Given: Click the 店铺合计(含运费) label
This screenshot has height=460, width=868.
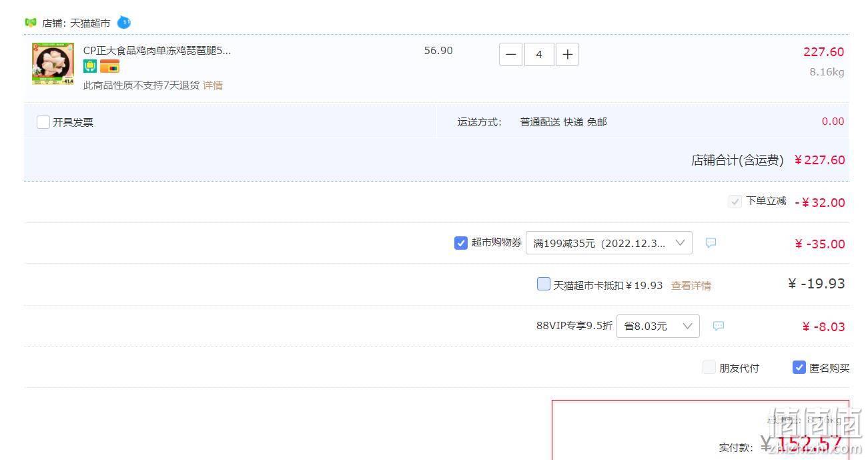Looking at the screenshot, I should 737,160.
